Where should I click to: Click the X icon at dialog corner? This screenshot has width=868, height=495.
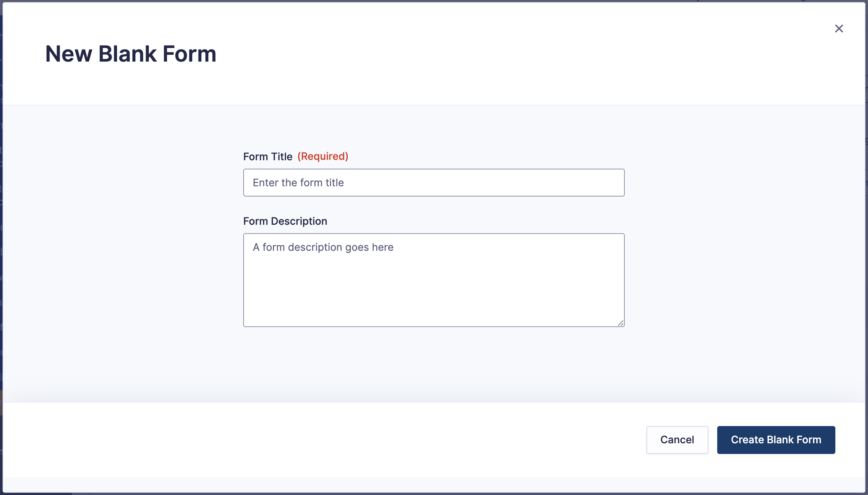pos(839,29)
